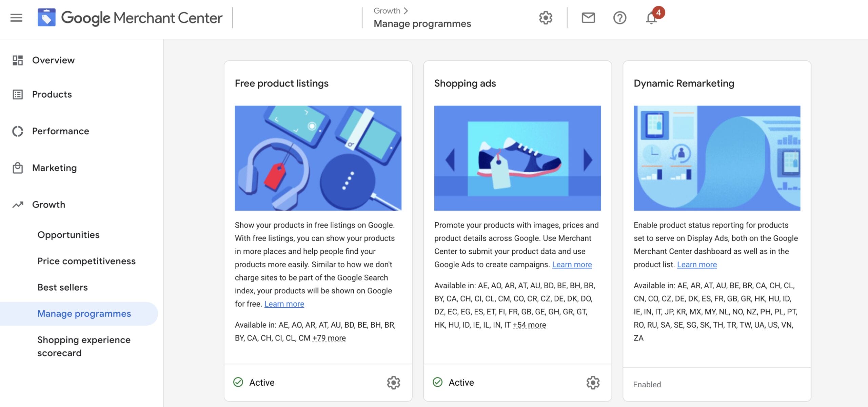Open the help question mark icon

[619, 18]
